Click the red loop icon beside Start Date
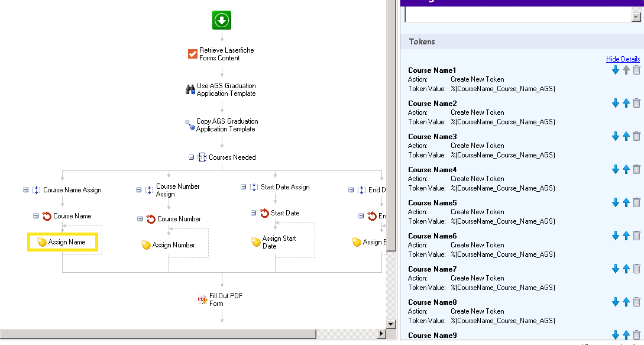This screenshot has height=345, width=644. [x=264, y=213]
